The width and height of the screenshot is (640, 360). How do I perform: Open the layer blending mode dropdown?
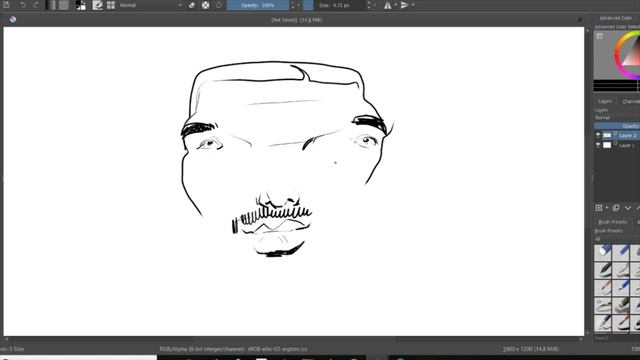point(617,118)
